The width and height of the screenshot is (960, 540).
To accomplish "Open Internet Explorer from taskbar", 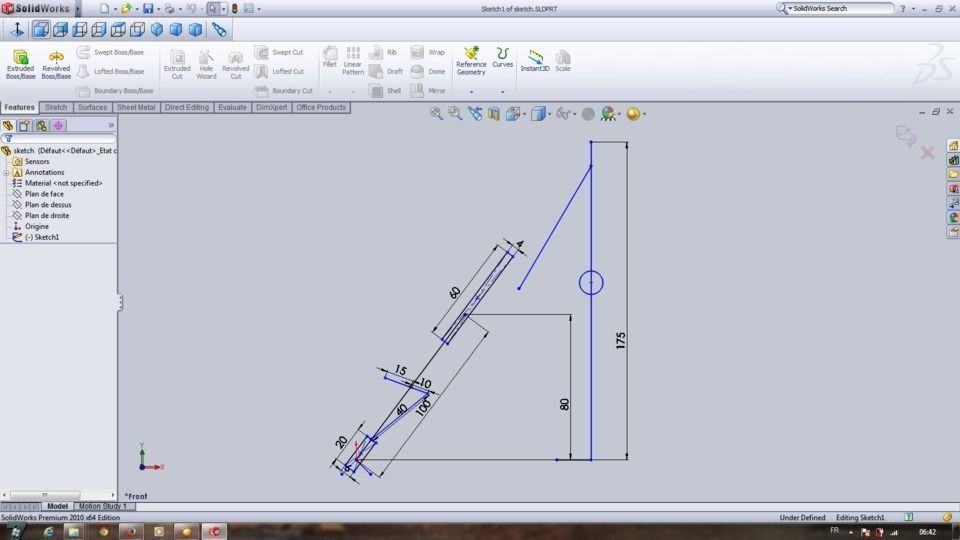I will point(48,531).
